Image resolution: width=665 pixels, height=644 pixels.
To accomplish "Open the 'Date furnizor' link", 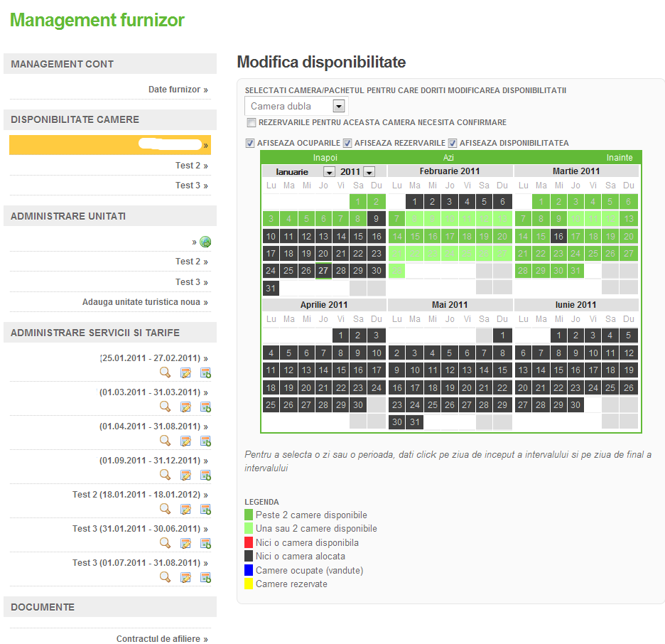I will [x=178, y=90].
